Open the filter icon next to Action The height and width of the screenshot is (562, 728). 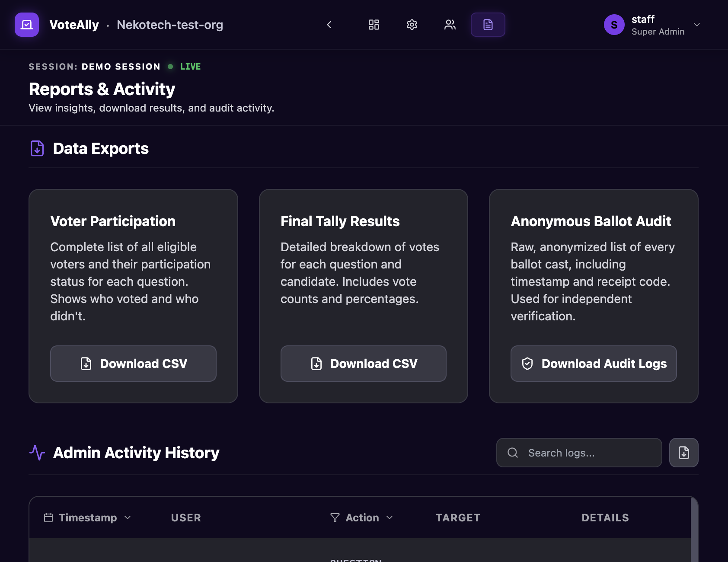pos(335,517)
